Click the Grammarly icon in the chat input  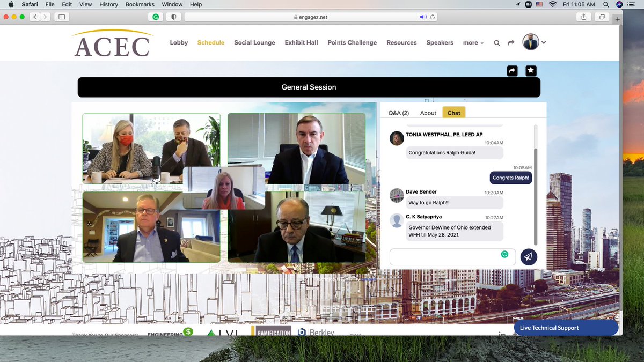click(x=504, y=254)
